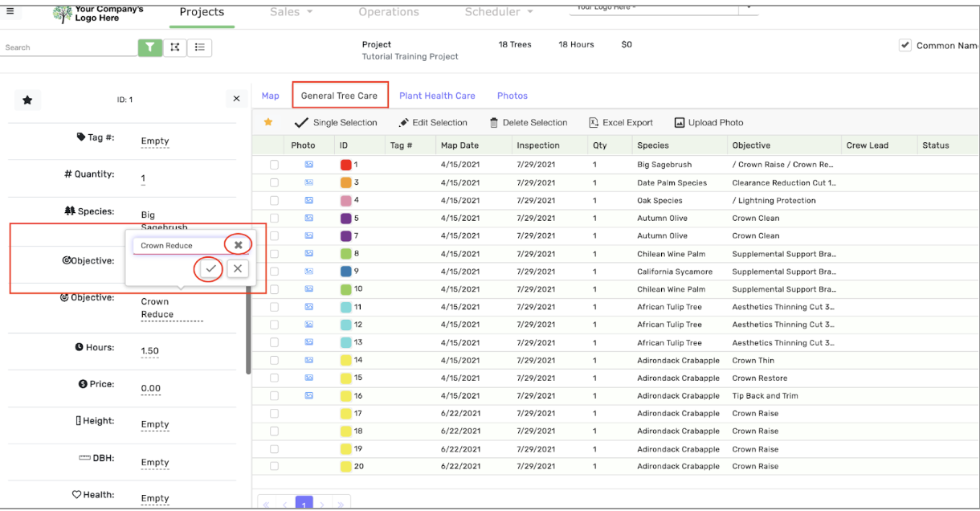
Task: Open the photo icon for tree ID 15
Action: (309, 378)
